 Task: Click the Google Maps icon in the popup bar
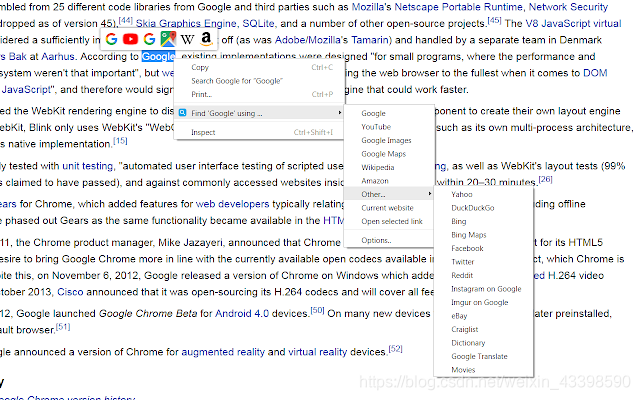(x=168, y=39)
